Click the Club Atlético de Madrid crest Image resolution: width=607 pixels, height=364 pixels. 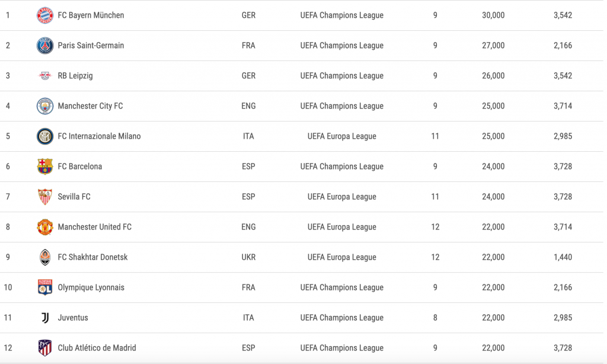tap(45, 348)
